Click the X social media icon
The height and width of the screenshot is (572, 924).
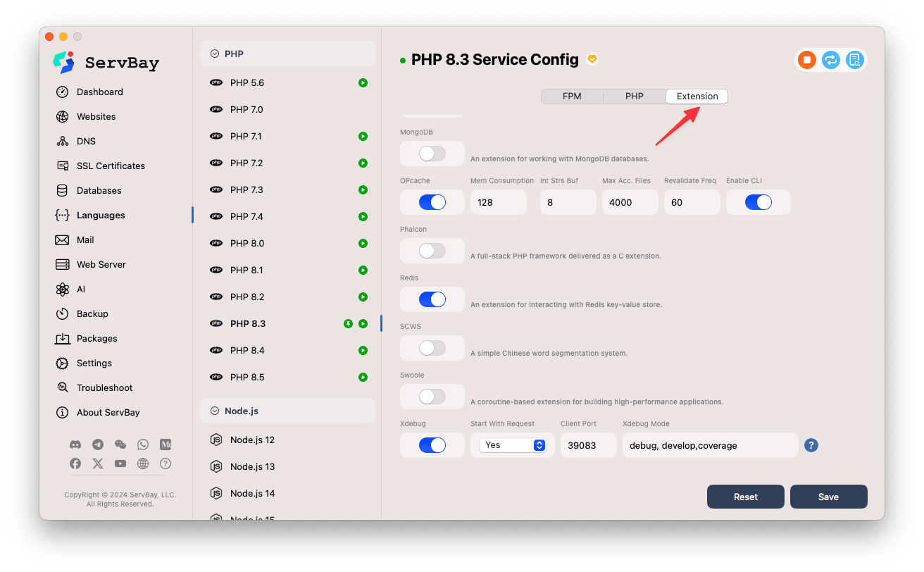(x=97, y=464)
